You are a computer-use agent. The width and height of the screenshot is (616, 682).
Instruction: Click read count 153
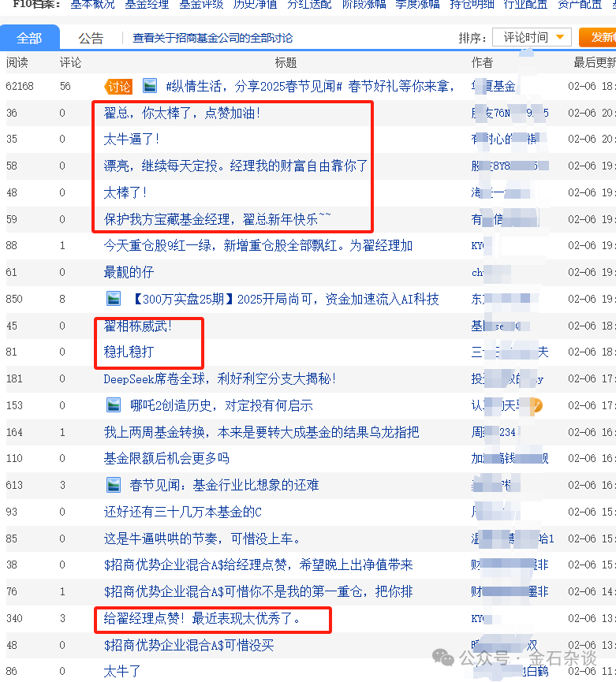[x=14, y=405]
